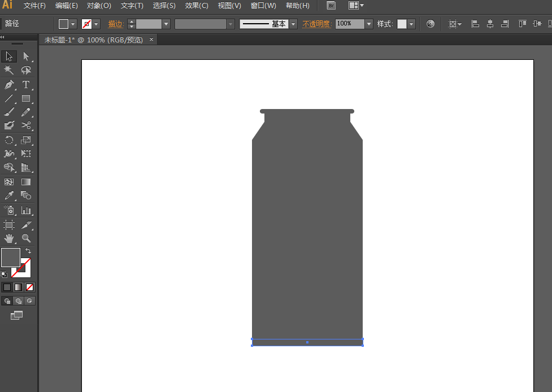
Task: Select the Type tool
Action: click(26, 85)
